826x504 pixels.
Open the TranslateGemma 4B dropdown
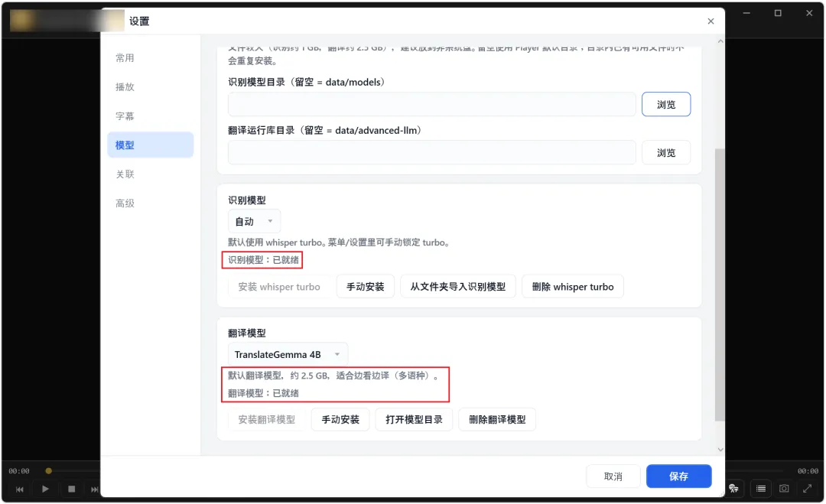pos(288,354)
